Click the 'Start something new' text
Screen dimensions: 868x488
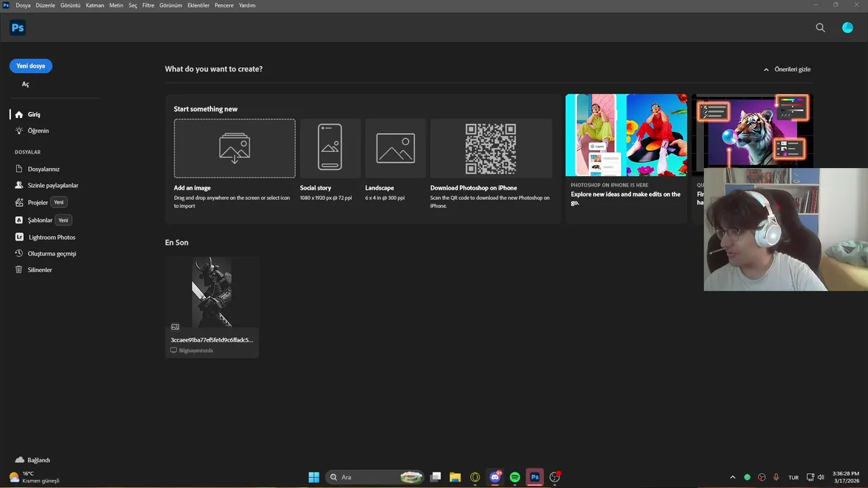205,109
